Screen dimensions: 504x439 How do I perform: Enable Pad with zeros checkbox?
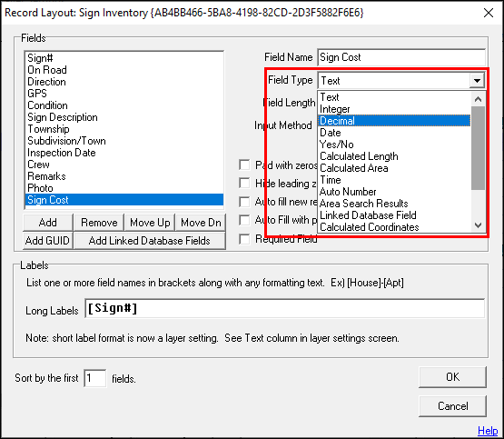click(244, 165)
